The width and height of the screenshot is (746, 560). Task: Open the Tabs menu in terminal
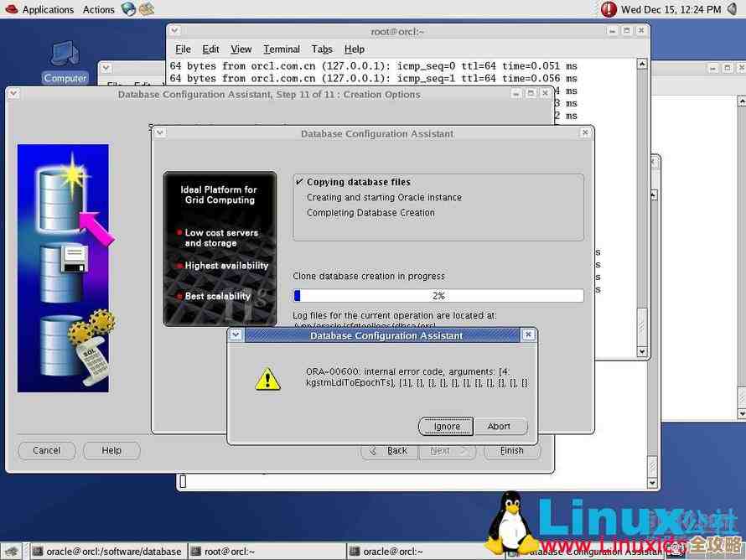[322, 49]
